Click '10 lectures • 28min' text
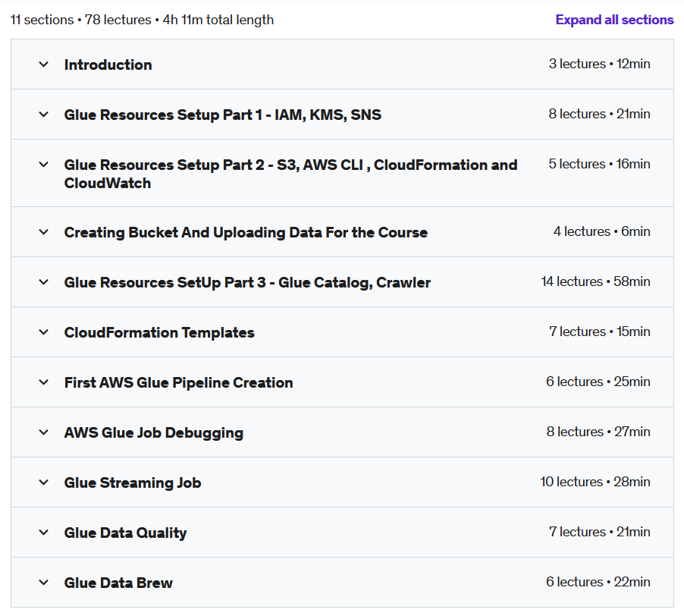The image size is (684, 616). pyautogui.click(x=595, y=482)
